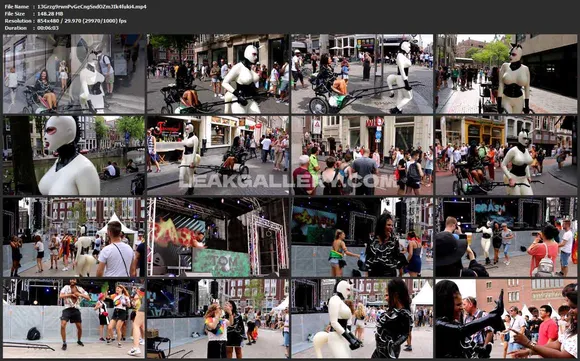Open close-up thumbnail of white mask by canal
The height and width of the screenshot is (361, 580).
(x=74, y=155)
